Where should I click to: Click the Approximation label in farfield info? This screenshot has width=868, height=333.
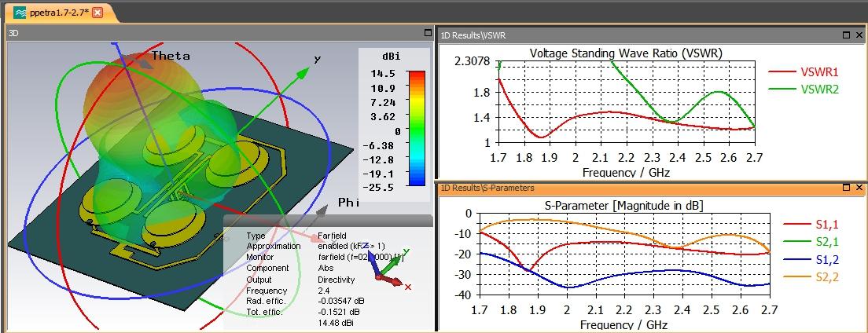coord(274,246)
